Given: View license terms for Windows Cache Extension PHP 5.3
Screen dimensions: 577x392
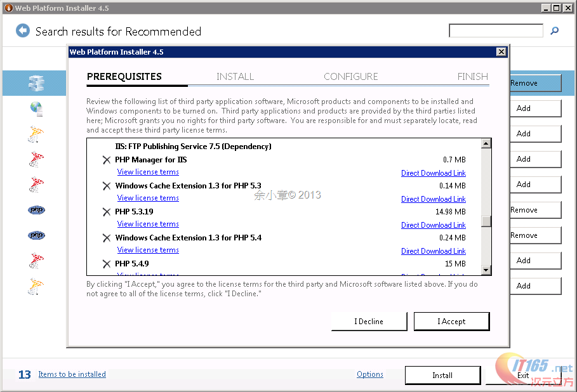Looking at the screenshot, I should pyautogui.click(x=148, y=198).
